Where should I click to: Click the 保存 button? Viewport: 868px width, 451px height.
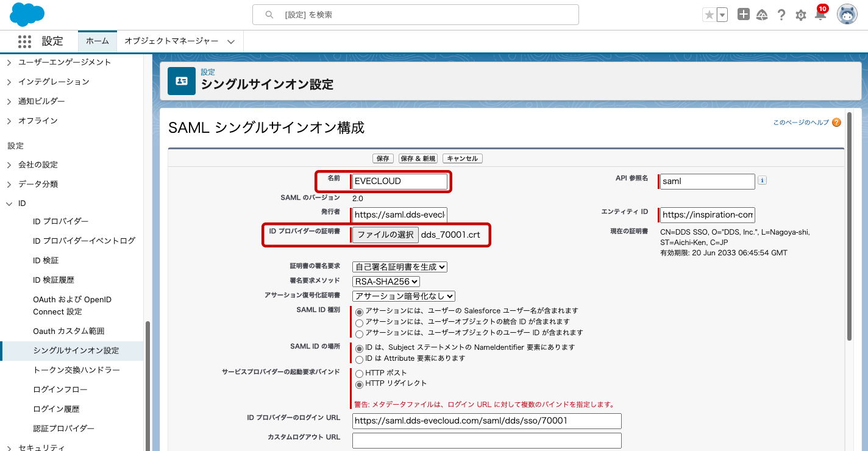click(x=383, y=158)
